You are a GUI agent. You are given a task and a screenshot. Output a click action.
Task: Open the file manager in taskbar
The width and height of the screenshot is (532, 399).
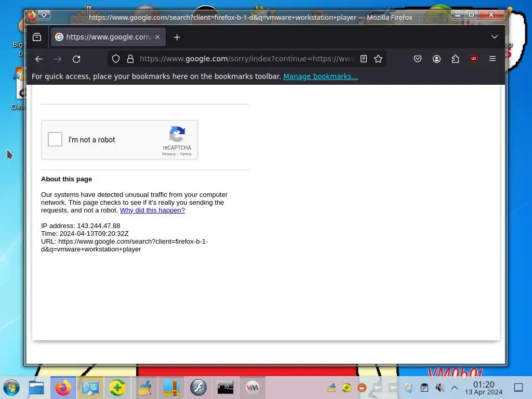point(36,388)
